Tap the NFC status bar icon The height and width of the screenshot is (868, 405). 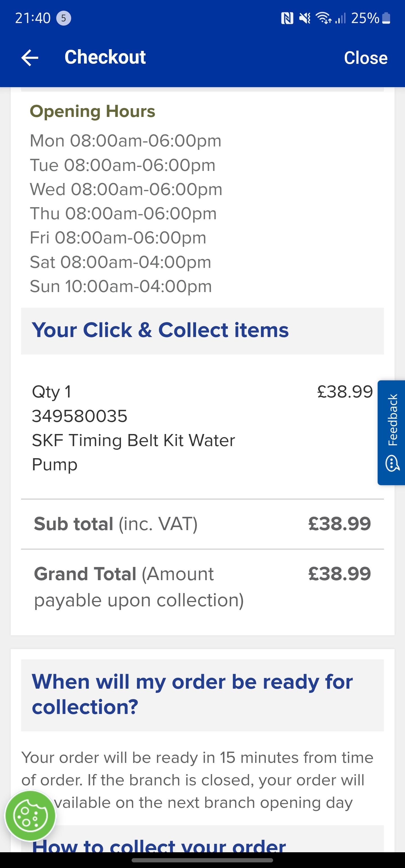click(287, 18)
